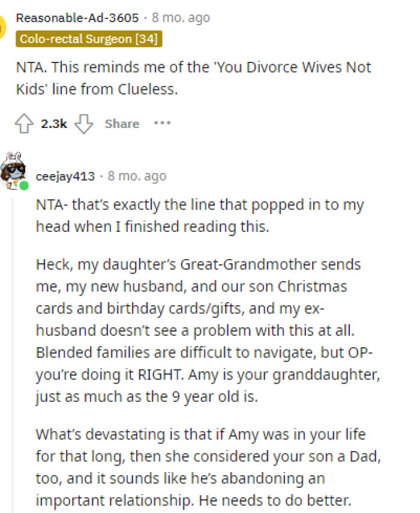Open the three-dot more options menu
The height and width of the screenshot is (513, 420).
[163, 123]
